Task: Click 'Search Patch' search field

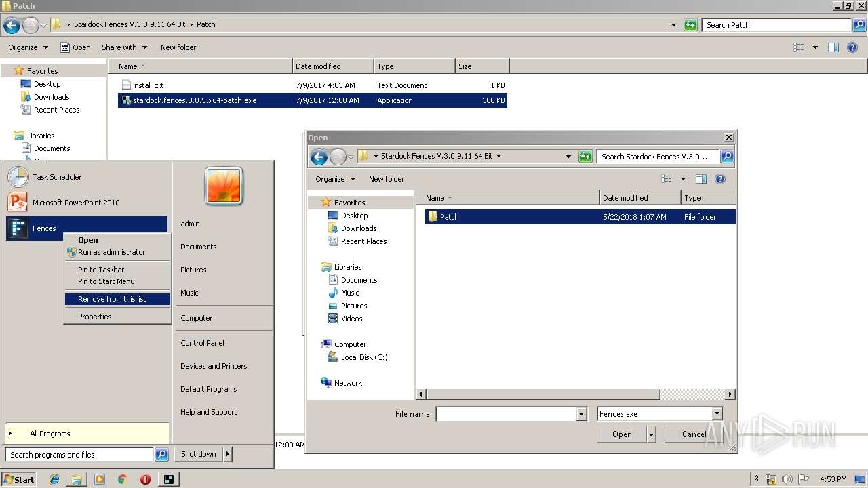Action: pyautogui.click(x=776, y=25)
